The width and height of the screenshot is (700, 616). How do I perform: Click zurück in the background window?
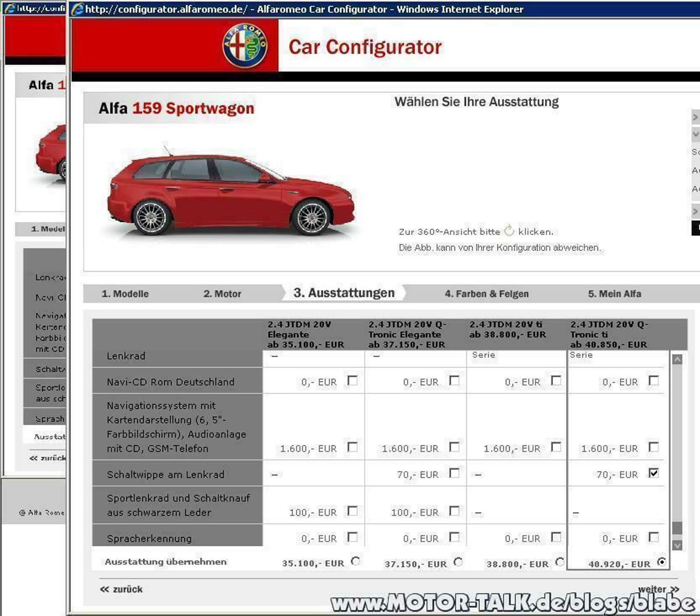pos(47,458)
